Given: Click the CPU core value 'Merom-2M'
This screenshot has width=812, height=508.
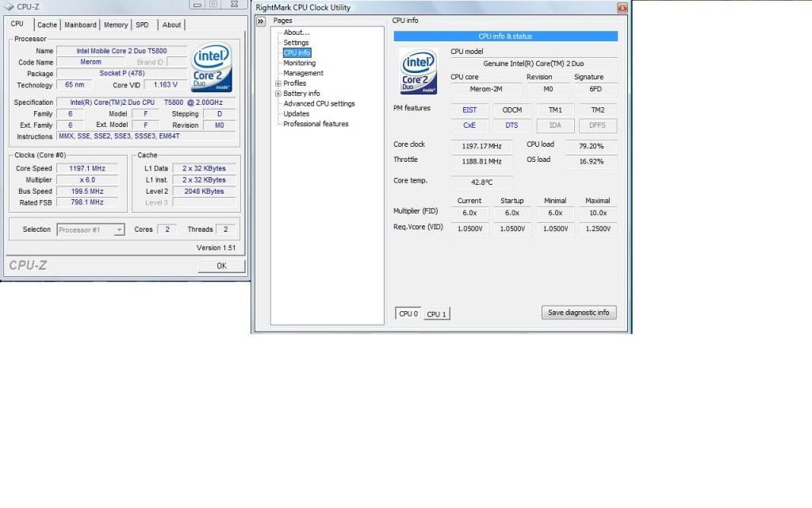Looking at the screenshot, I should click(486, 89).
